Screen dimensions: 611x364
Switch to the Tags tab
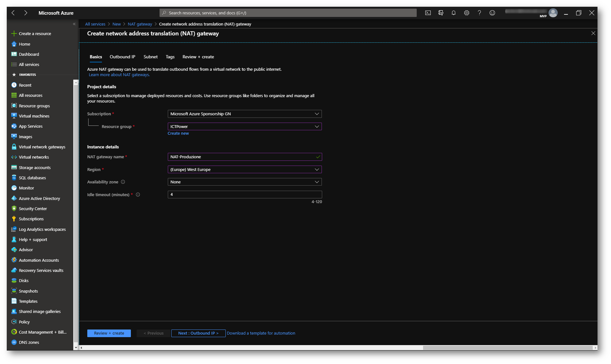[x=170, y=57]
